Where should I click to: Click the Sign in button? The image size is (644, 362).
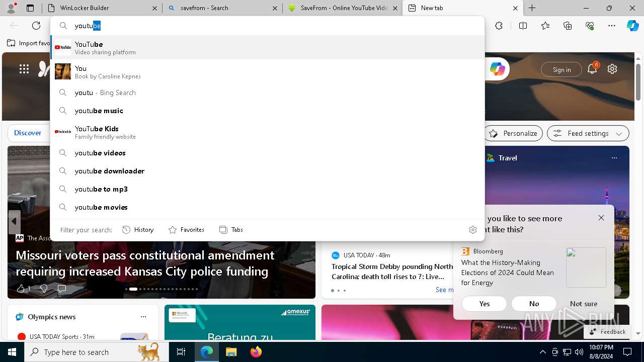[x=561, y=70]
